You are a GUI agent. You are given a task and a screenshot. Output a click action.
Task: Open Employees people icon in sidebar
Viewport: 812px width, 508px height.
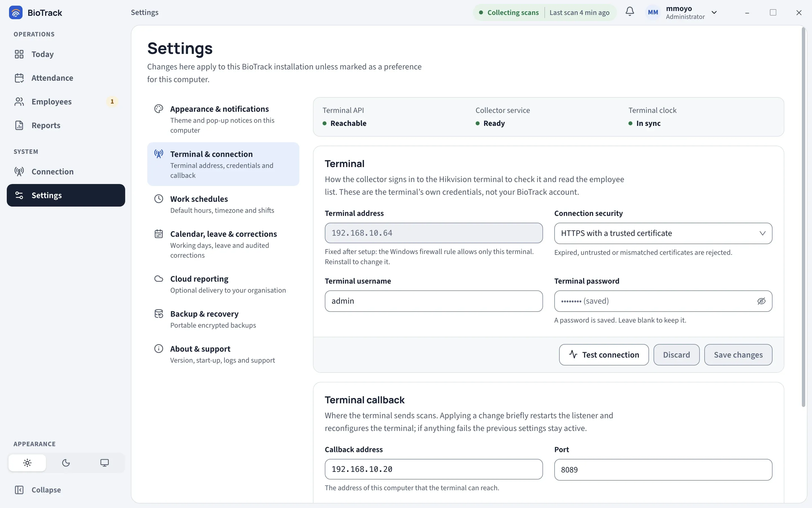(x=19, y=102)
